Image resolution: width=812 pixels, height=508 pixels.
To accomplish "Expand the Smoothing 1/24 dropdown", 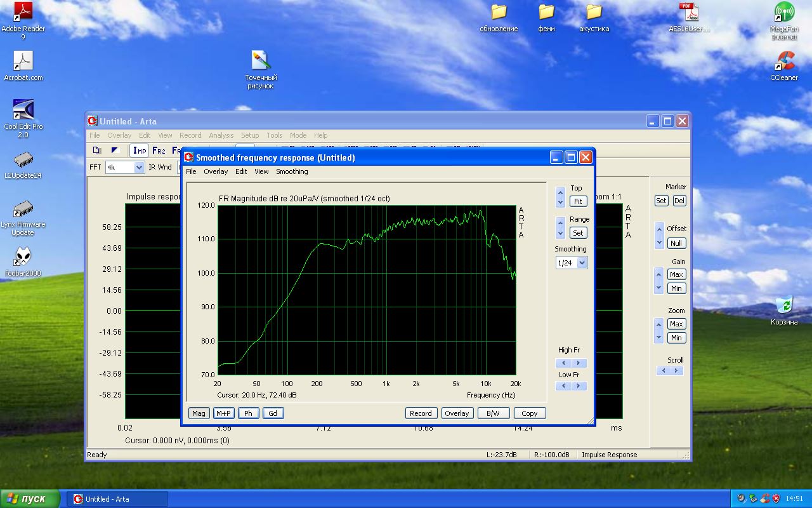I will 571,262.
